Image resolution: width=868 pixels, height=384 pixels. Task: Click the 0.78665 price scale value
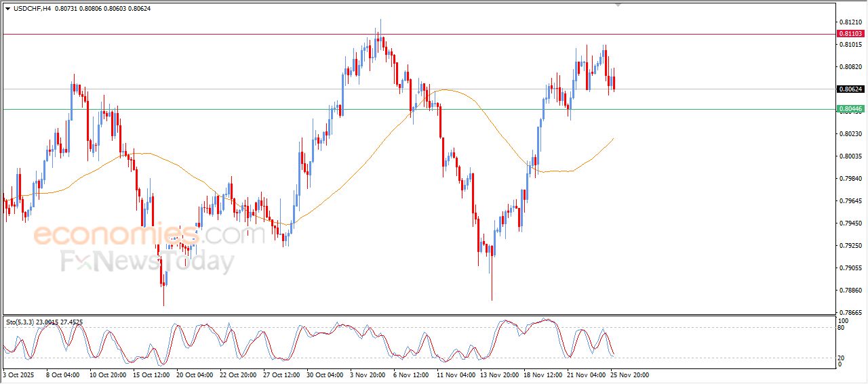click(x=850, y=312)
